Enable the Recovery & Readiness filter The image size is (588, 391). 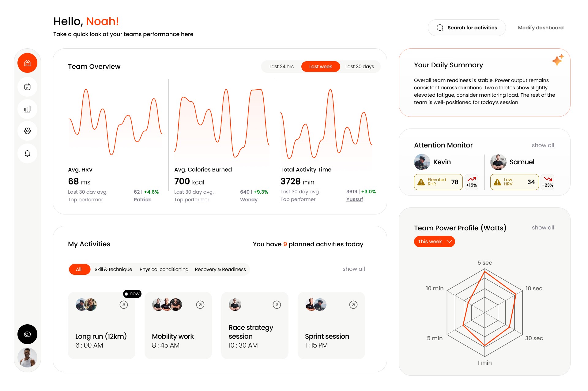[x=220, y=269]
